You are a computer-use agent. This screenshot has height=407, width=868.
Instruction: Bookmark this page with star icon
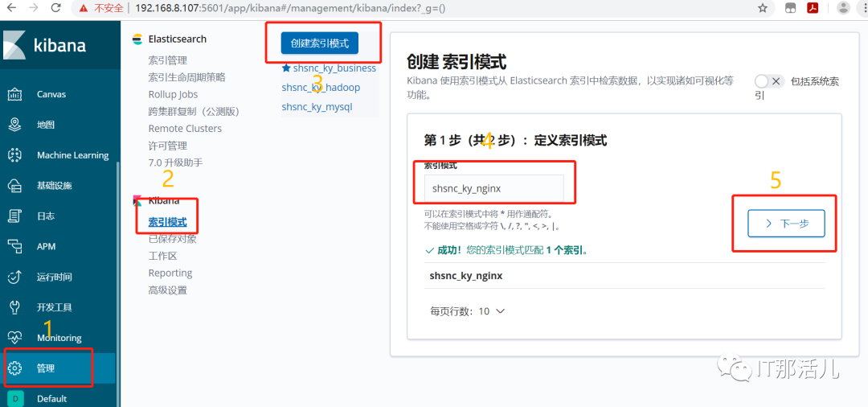(762, 8)
